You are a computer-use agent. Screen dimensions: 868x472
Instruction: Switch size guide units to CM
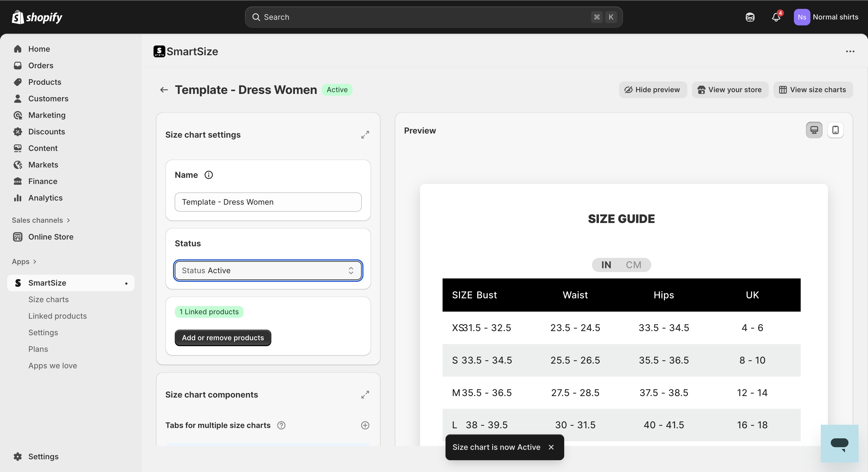pyautogui.click(x=633, y=265)
